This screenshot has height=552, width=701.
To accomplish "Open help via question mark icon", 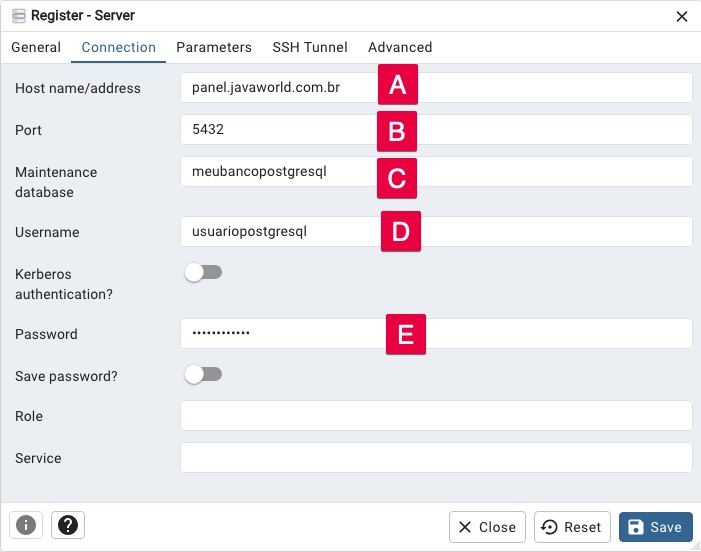I will pyautogui.click(x=68, y=525).
